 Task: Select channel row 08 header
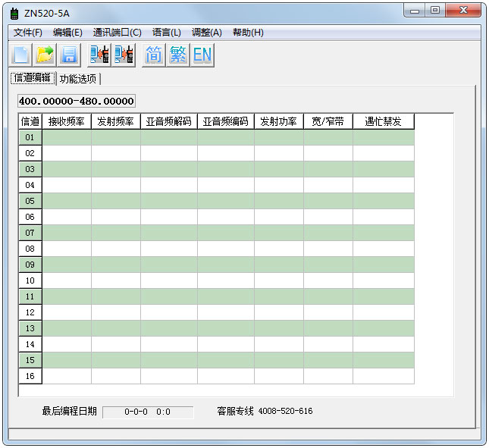point(30,249)
